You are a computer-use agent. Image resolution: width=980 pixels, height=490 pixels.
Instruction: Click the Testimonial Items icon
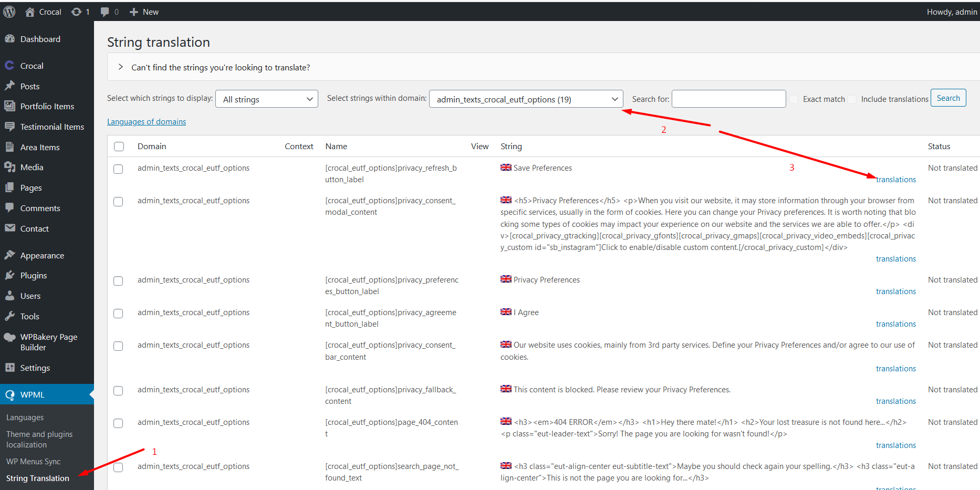pos(9,127)
